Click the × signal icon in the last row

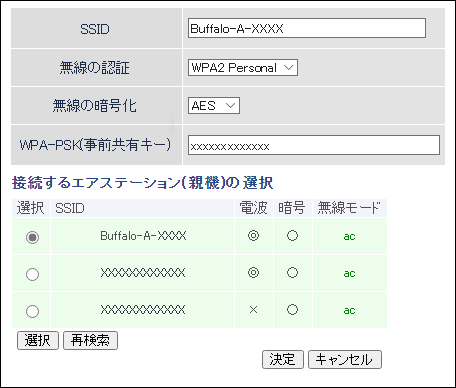[x=253, y=310]
